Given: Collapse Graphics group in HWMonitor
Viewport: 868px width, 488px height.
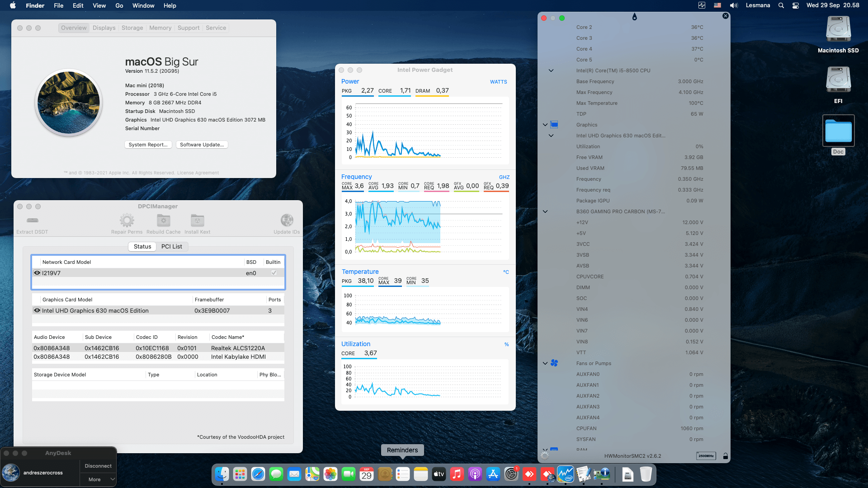Looking at the screenshot, I should point(545,125).
